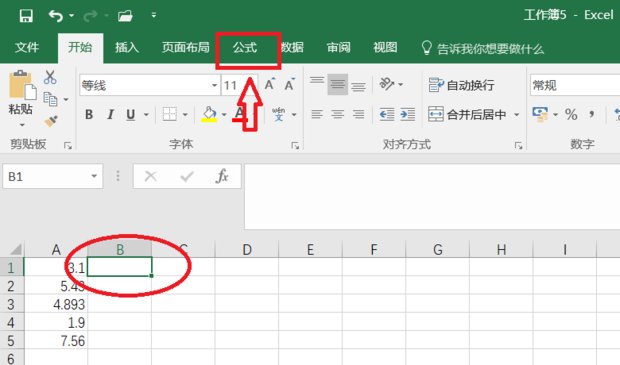The image size is (620, 365).
Task: Expand the 粘贴 options dropdown arrow
Action: (x=22, y=125)
